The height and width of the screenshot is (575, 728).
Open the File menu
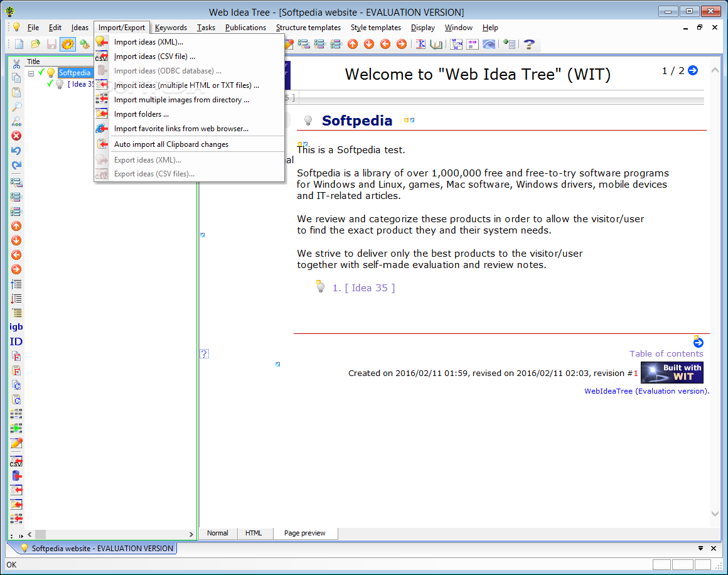[x=33, y=28]
